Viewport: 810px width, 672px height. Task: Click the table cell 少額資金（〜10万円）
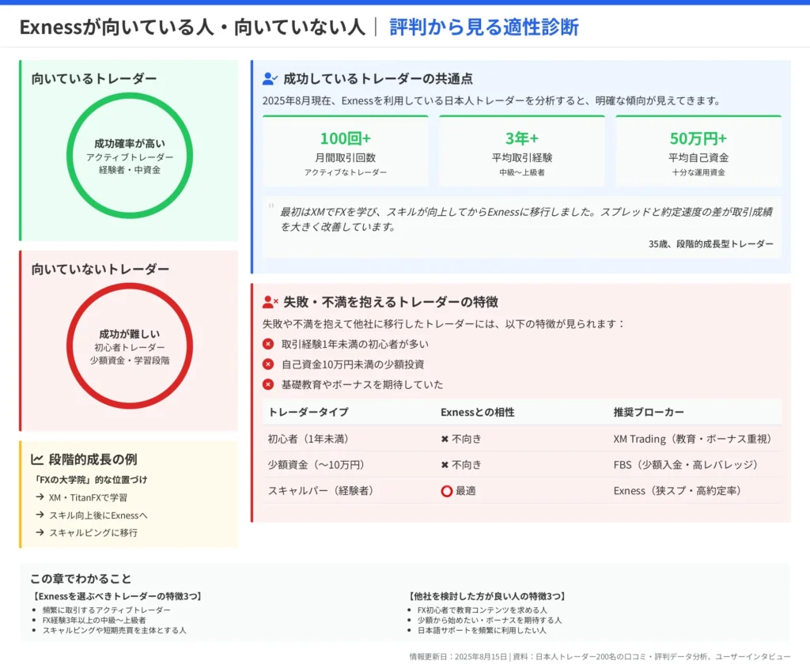click(318, 465)
